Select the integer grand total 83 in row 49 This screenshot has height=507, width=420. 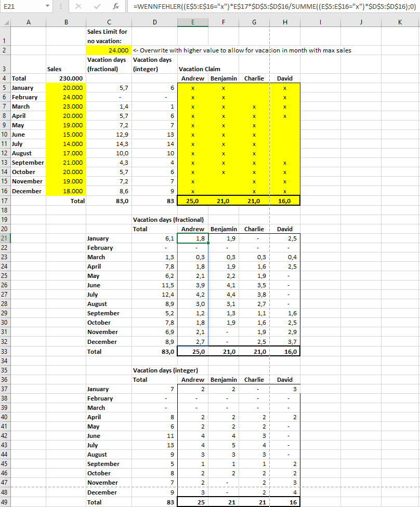tap(155, 502)
